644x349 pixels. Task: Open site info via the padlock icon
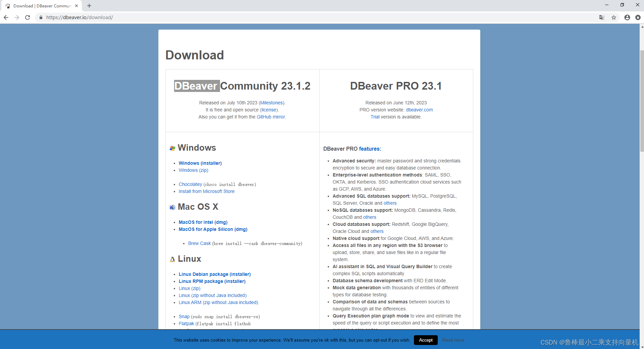coord(41,17)
